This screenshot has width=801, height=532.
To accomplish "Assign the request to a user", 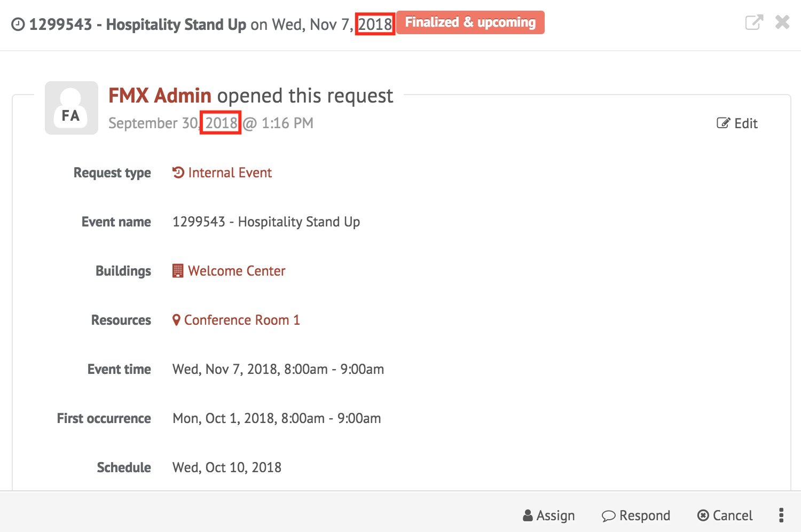I will click(549, 515).
